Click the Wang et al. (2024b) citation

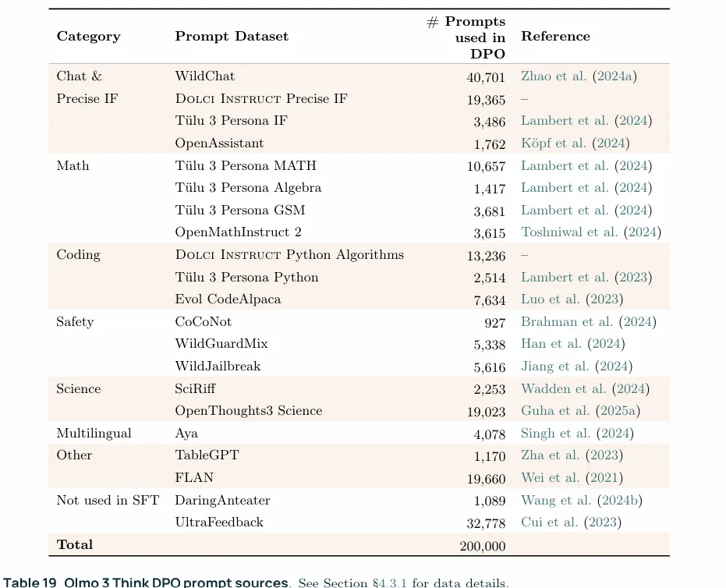tap(581, 501)
